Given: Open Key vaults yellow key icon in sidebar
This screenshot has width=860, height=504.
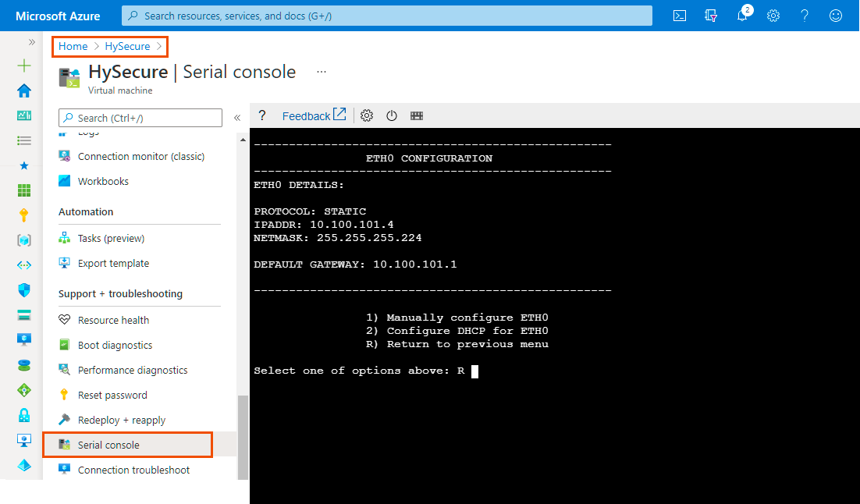Looking at the screenshot, I should [24, 215].
